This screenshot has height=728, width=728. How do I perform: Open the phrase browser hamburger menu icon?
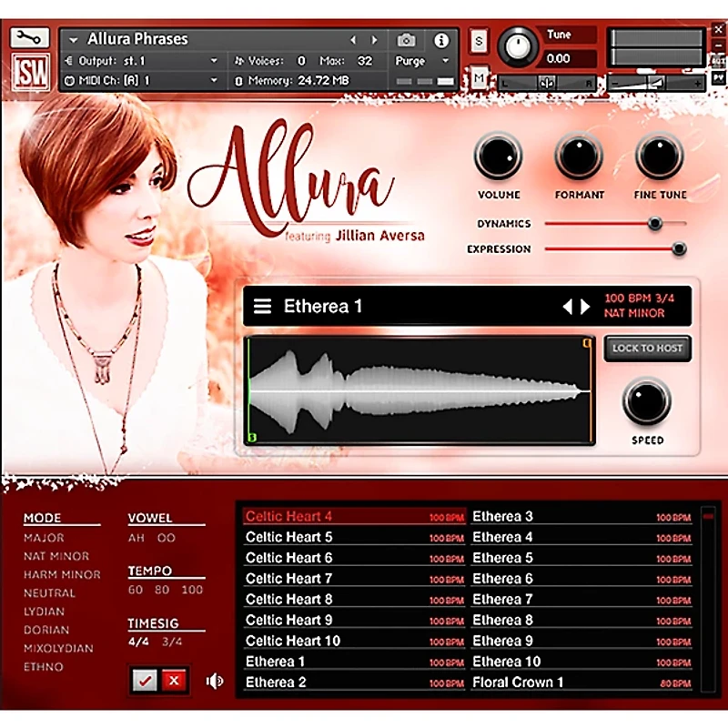tap(262, 307)
